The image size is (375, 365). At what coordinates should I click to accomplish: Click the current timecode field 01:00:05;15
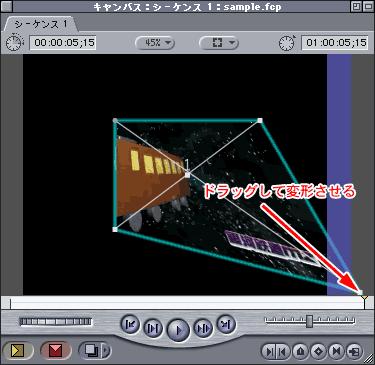click(x=335, y=43)
